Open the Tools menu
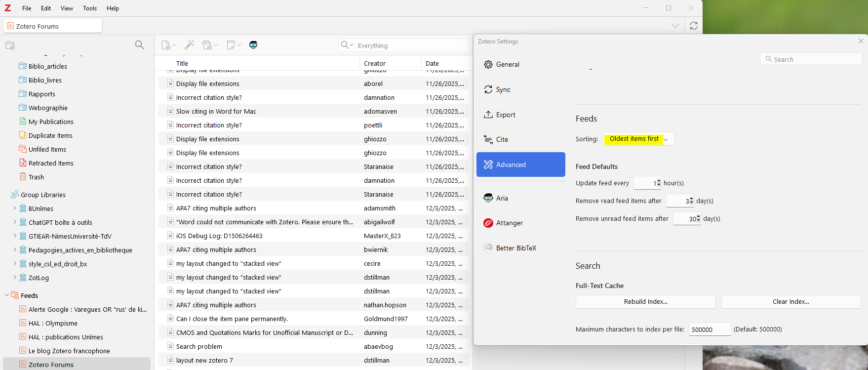 (90, 8)
